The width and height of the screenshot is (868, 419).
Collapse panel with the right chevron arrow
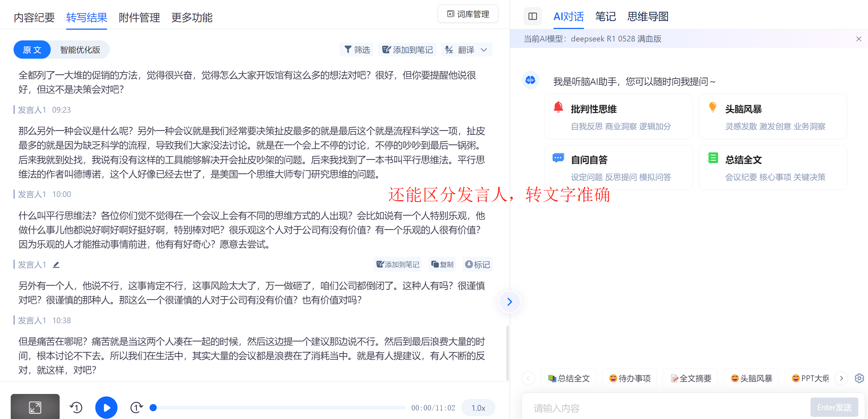click(509, 302)
